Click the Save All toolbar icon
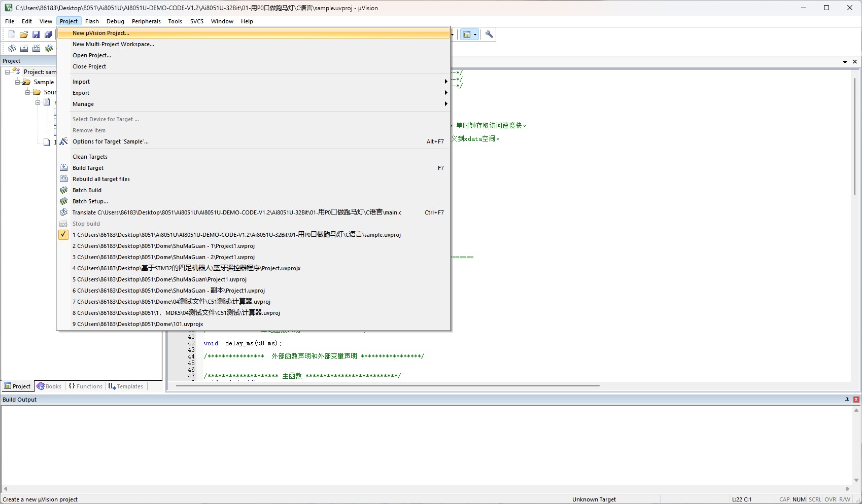 [48, 34]
